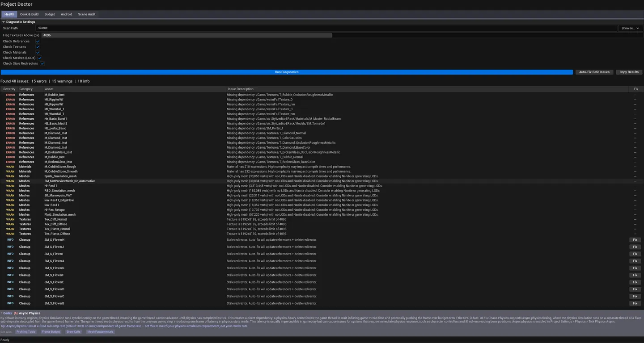Screen dimensions: 644x343
Task: Fix the SM_S_FlowerE redirector issue
Action: tap(635, 282)
